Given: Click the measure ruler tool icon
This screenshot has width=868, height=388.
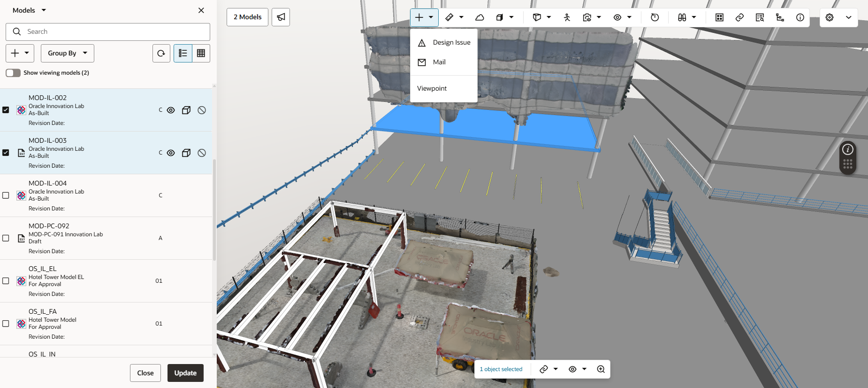Looking at the screenshot, I should tap(449, 17).
